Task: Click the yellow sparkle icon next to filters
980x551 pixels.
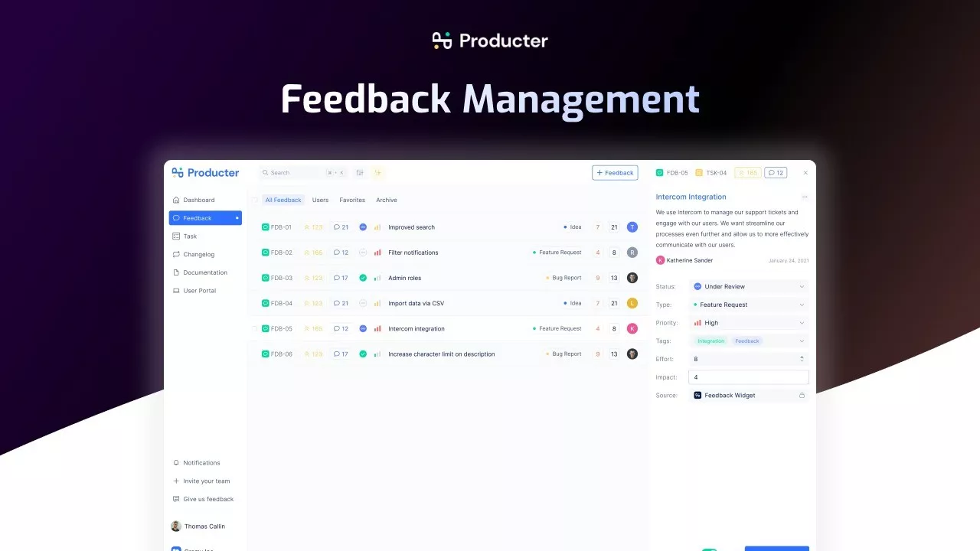Action: (377, 173)
